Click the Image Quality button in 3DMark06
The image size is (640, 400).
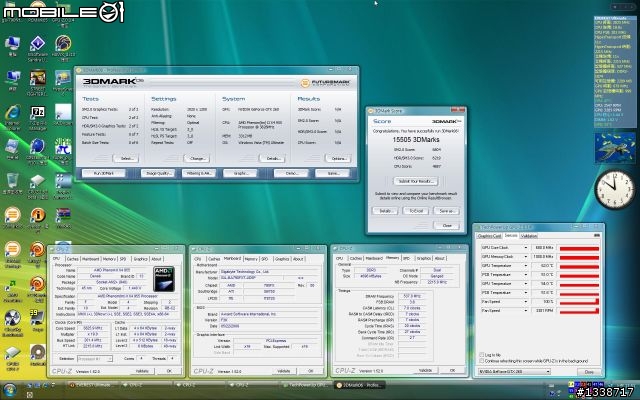click(x=158, y=173)
